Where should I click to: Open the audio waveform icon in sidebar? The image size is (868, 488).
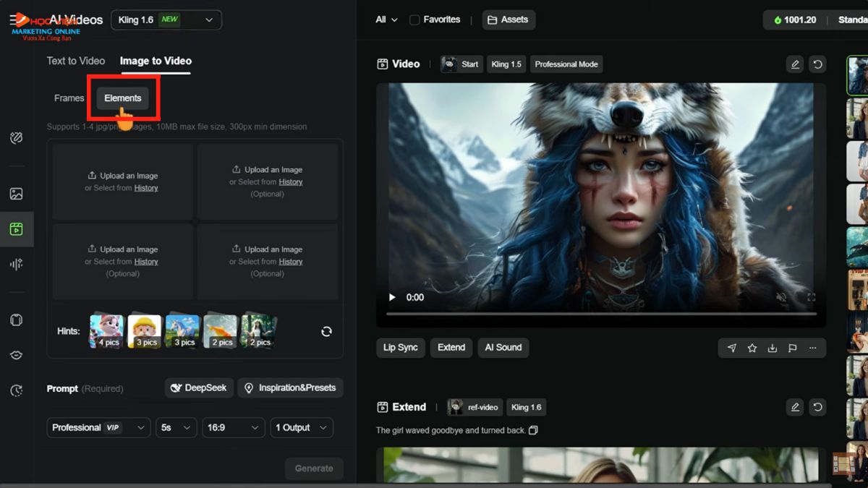pos(16,265)
